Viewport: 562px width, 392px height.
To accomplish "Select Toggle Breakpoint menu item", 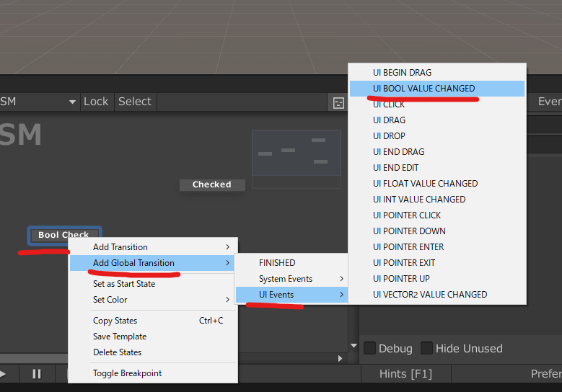I will coord(127,373).
